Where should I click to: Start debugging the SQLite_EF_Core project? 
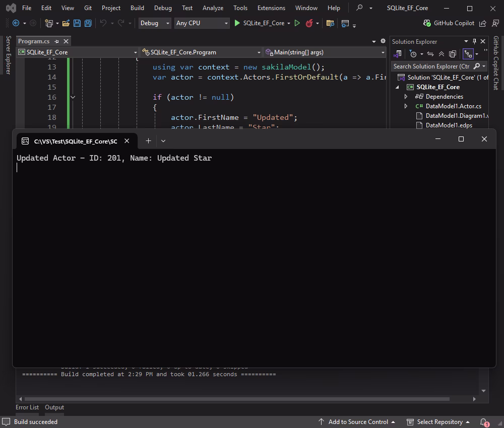click(237, 23)
